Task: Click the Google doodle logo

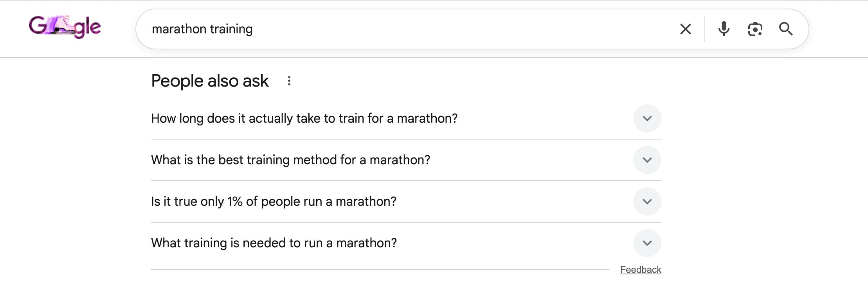Action: click(64, 27)
